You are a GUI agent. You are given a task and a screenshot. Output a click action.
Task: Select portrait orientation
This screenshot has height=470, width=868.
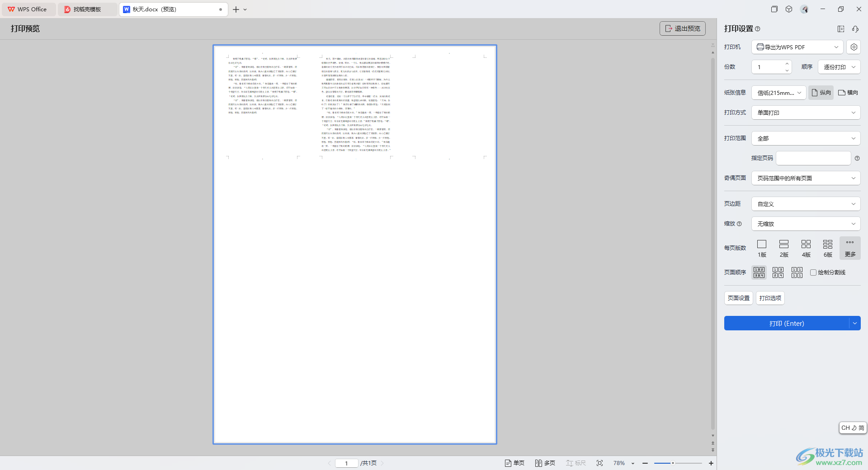point(821,93)
